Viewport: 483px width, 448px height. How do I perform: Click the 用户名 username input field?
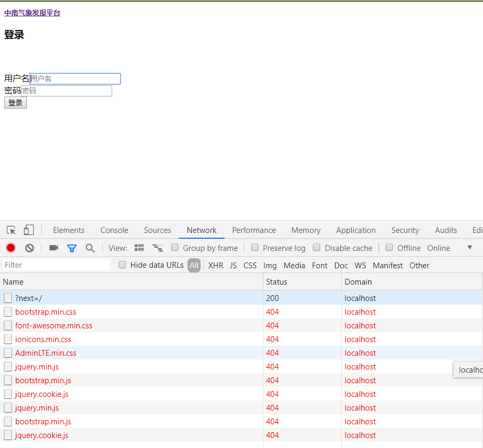(75, 79)
